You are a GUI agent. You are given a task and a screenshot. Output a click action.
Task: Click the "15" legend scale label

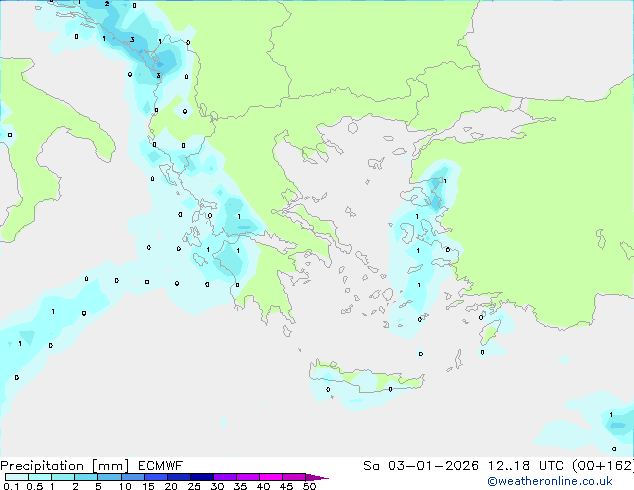tap(148, 486)
